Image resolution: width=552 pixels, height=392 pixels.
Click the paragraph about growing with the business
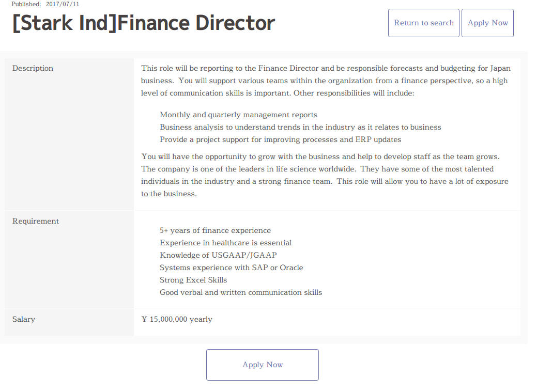pos(325,175)
